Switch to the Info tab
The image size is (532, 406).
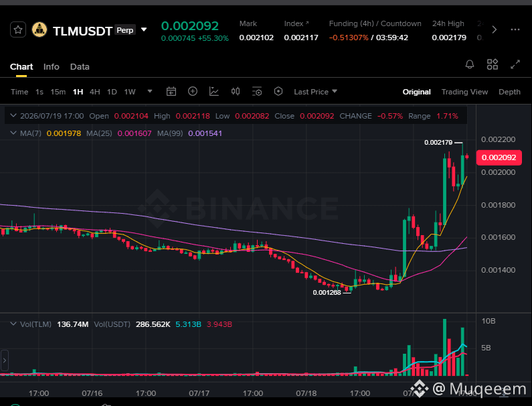point(52,66)
